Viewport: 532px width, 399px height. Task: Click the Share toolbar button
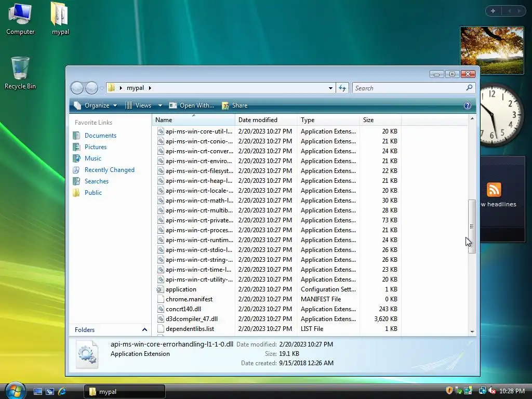pyautogui.click(x=235, y=105)
